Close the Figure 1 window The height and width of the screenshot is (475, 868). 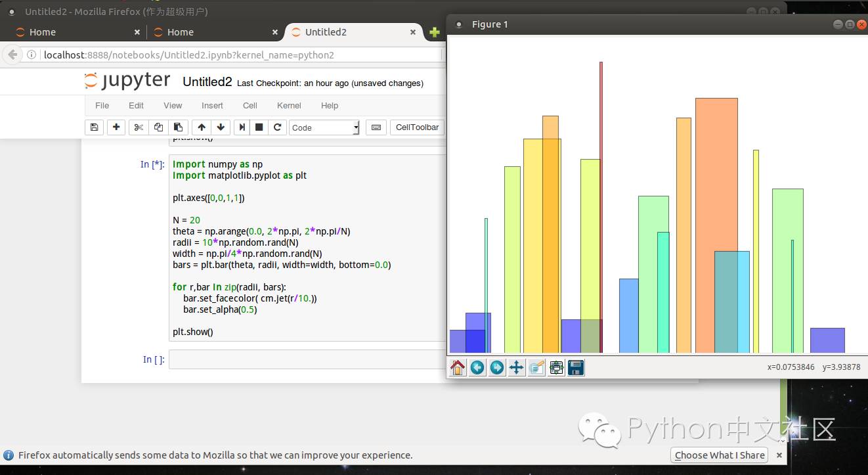coord(861,24)
